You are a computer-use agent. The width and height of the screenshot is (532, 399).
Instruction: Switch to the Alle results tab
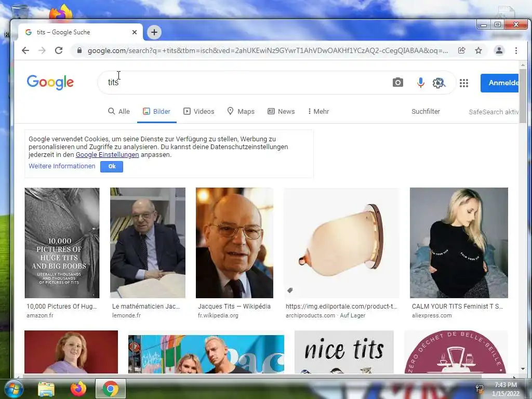119,111
